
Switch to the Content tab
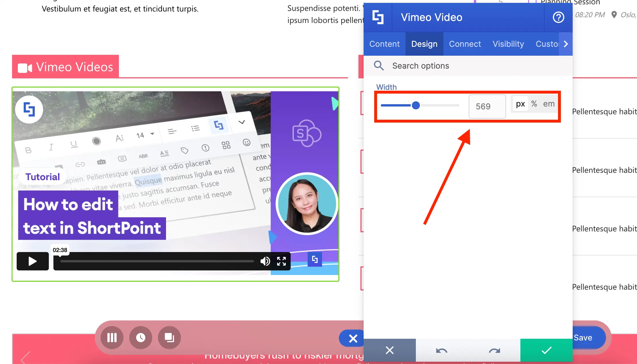(x=384, y=44)
